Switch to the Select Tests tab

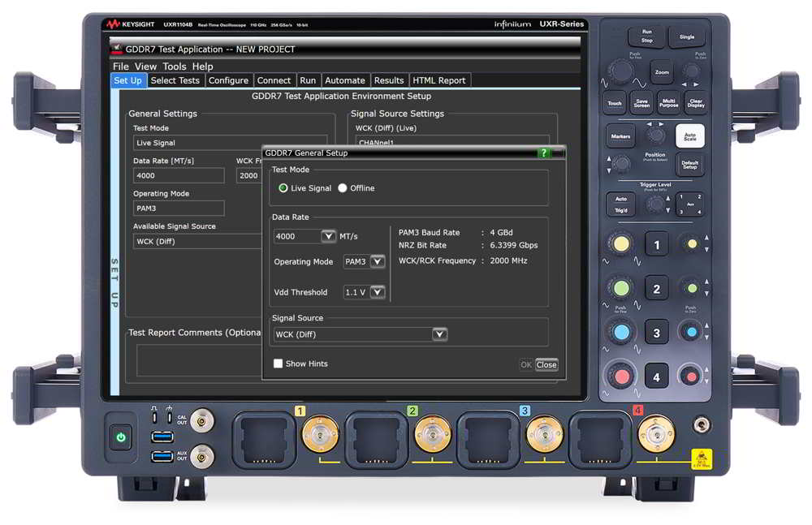175,80
